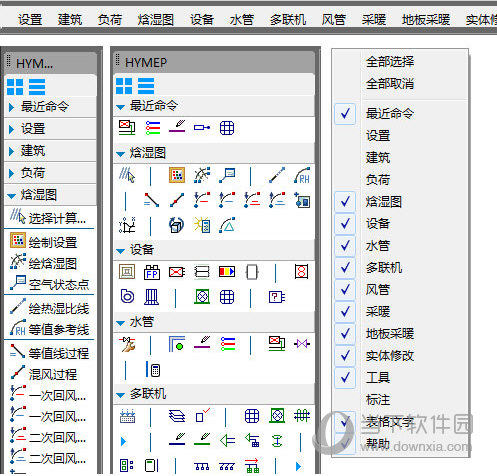Click the triangle-arc icon in 焓湿图 section
Viewport: 497px width, 476px height.
[227, 225]
